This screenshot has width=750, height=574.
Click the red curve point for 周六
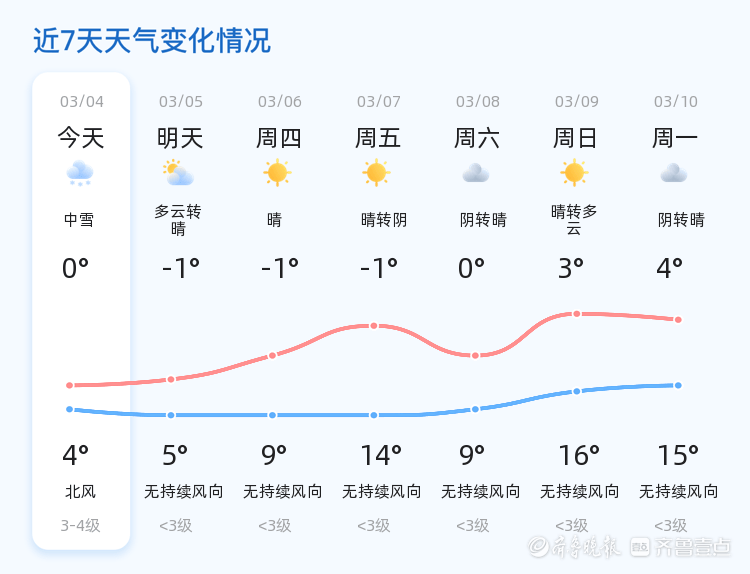pos(475,355)
